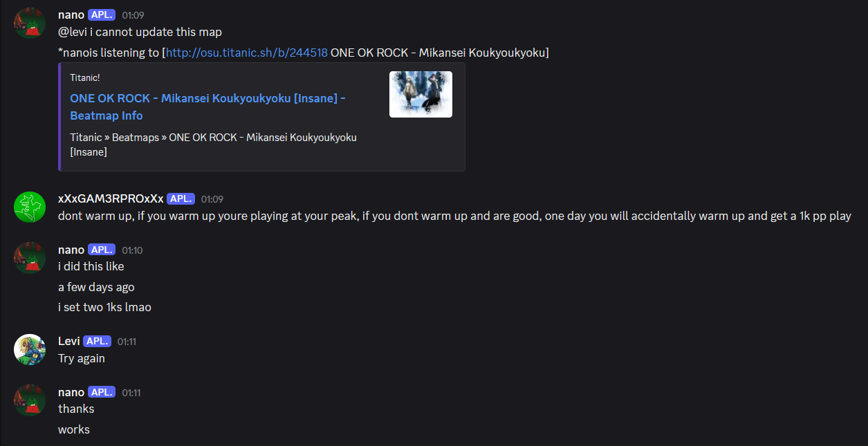The height and width of the screenshot is (446, 868).
Task: Click the username xXxGAM3RPROxXx
Action: pos(111,198)
